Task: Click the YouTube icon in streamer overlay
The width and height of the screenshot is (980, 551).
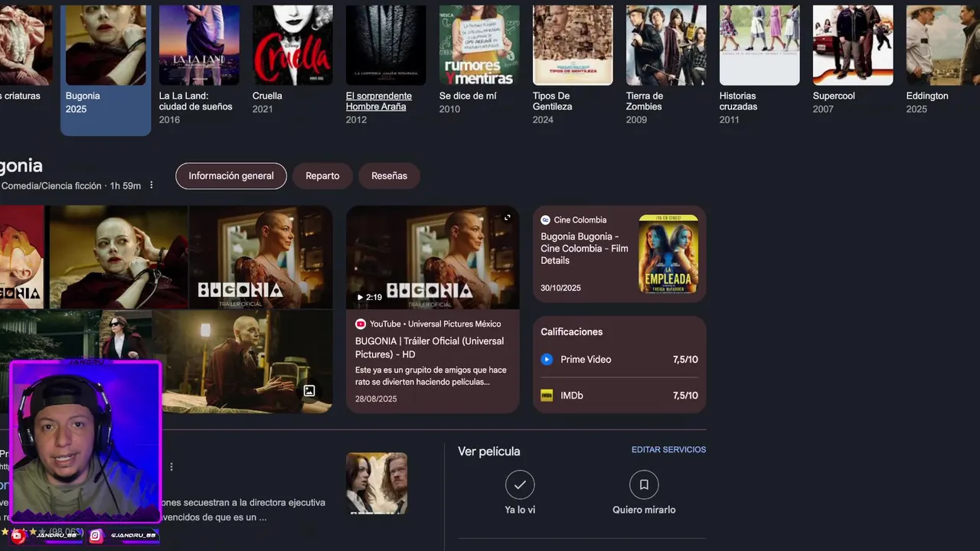Action: 18,536
